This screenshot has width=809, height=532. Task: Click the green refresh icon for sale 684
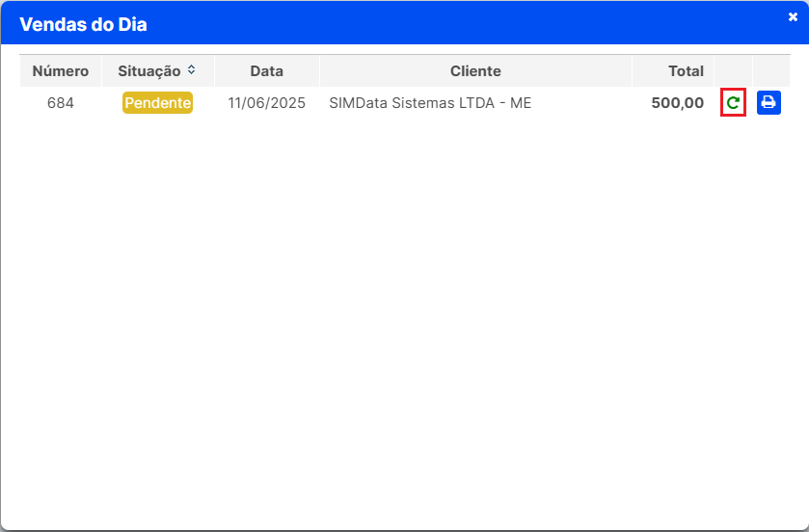tap(733, 102)
